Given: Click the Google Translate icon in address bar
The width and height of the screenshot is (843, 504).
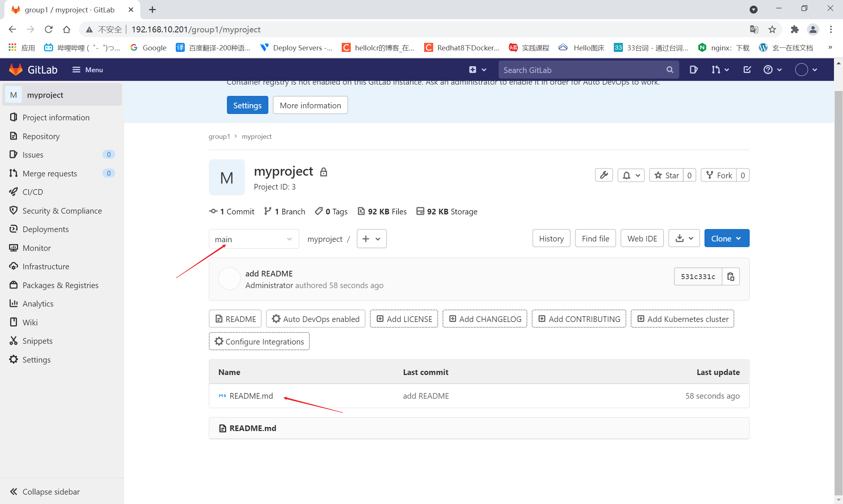Looking at the screenshot, I should coord(754,29).
